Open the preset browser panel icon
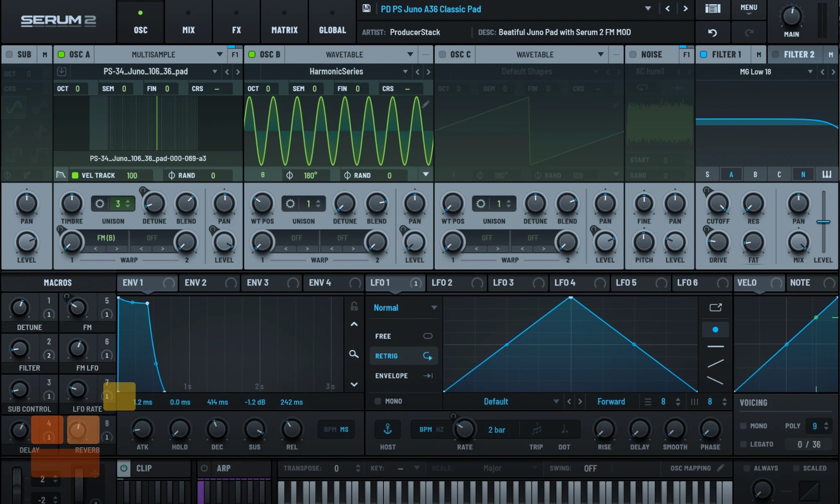Viewport: 840px width, 504px height. pyautogui.click(x=712, y=9)
